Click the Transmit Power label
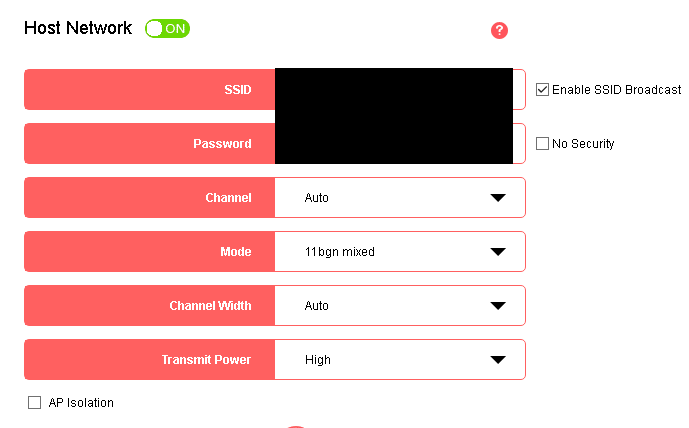Viewport: 689px width, 428px height. (x=206, y=360)
